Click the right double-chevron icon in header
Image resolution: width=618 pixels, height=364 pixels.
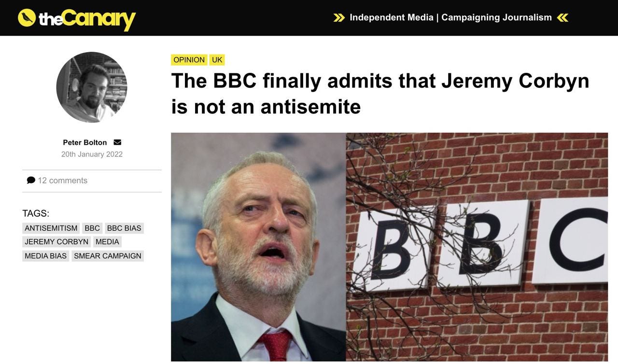tap(562, 18)
